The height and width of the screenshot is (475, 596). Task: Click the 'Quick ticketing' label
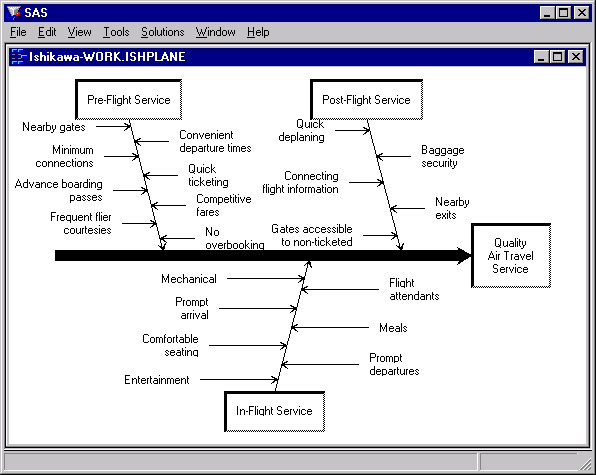[208, 175]
